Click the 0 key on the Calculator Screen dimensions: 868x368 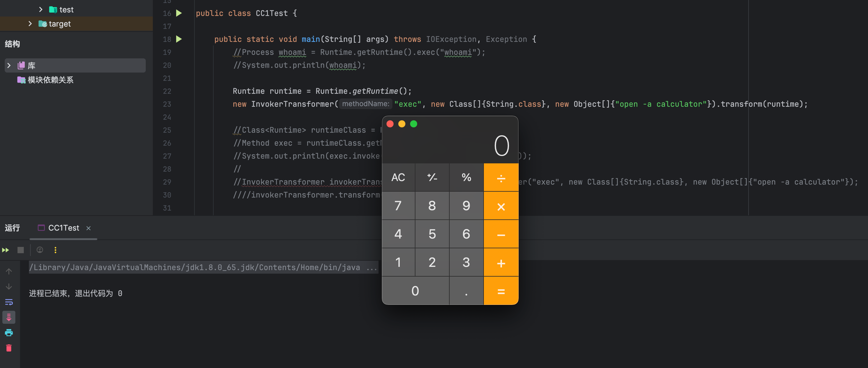415,291
